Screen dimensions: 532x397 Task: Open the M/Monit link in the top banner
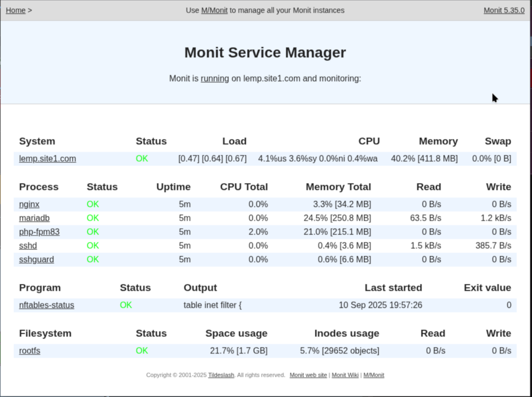[x=214, y=10]
